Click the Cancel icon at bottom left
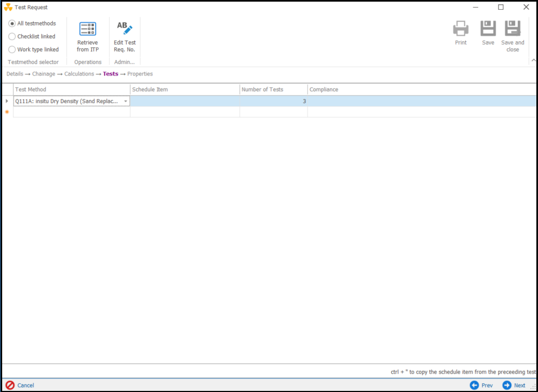538x392 pixels. [x=10, y=385]
